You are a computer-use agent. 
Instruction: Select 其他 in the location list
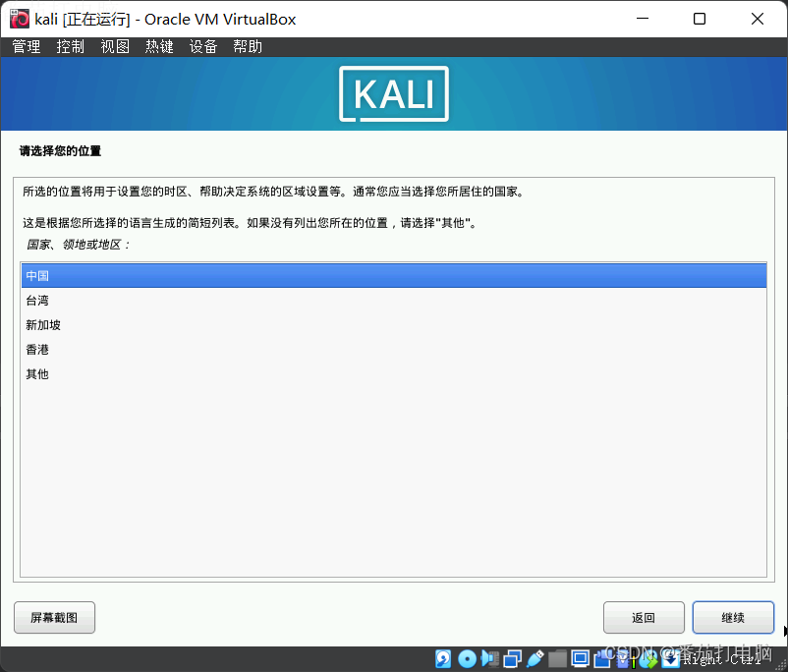(394, 374)
